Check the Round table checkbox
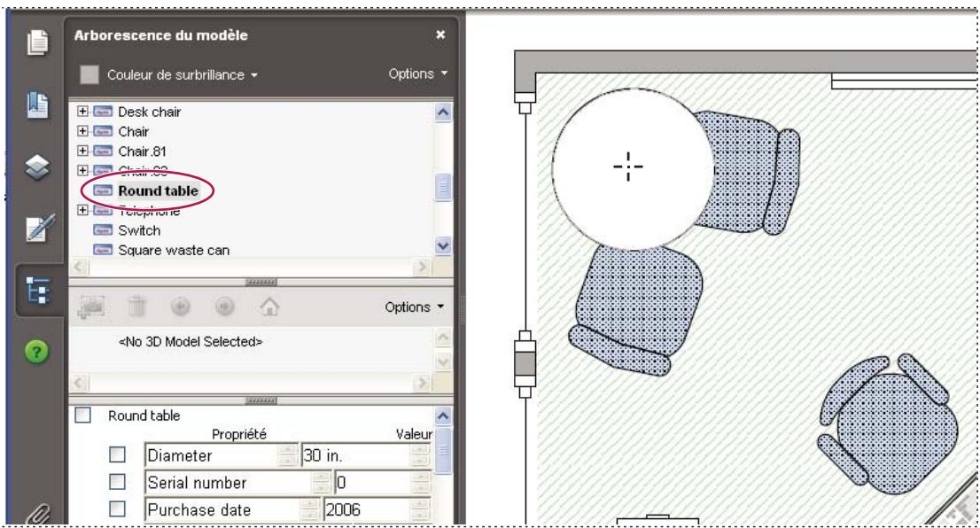The width and height of the screenshot is (980, 528). 83,415
